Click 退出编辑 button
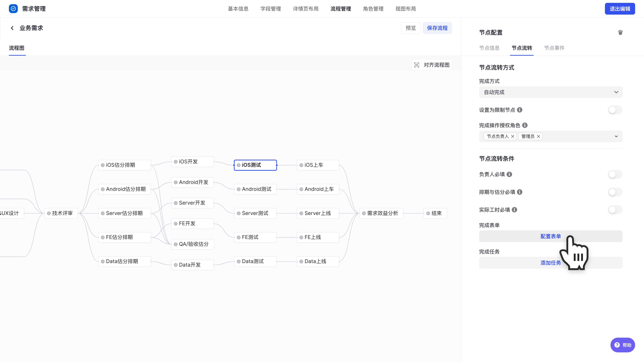Viewport: 644px width, 362px height. click(x=620, y=9)
